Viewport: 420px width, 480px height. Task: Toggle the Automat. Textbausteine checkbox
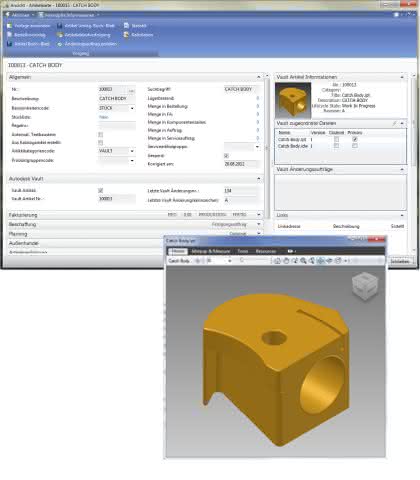(x=101, y=135)
